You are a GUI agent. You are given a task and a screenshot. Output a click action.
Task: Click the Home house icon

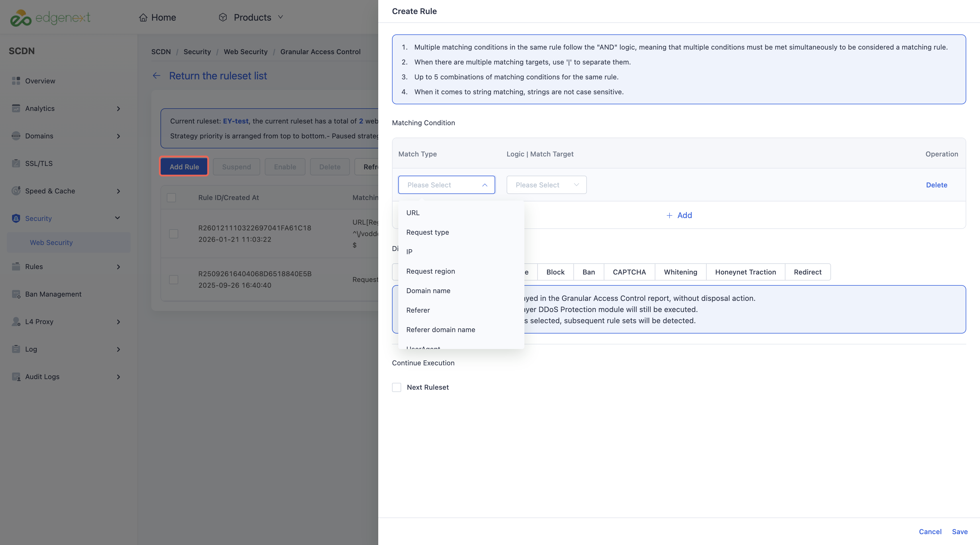pos(143,17)
